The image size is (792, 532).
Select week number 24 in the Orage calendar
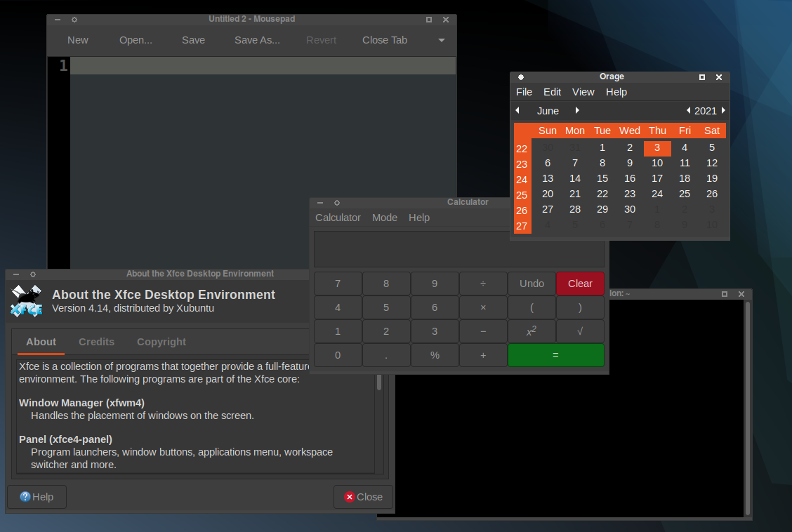pyautogui.click(x=522, y=180)
